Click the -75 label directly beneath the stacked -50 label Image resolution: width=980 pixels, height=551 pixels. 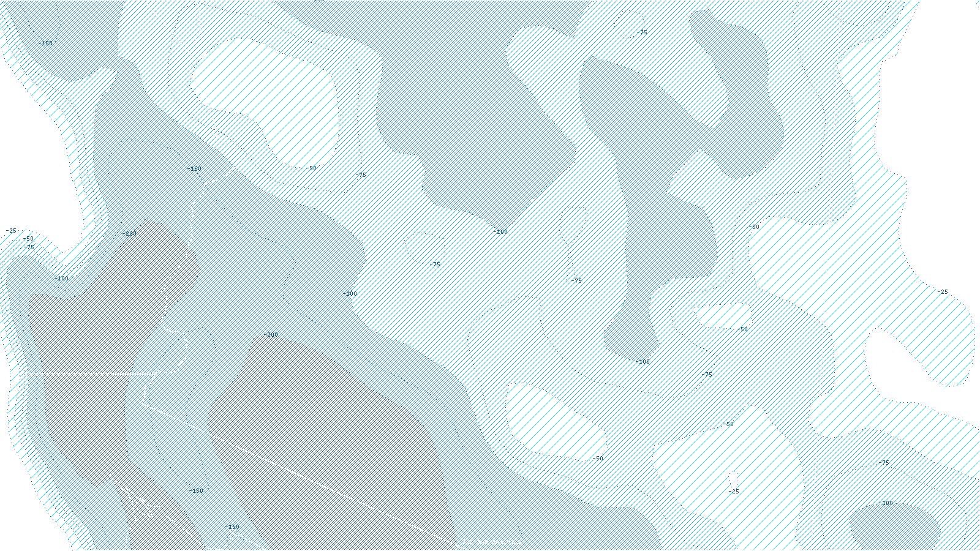(x=29, y=247)
